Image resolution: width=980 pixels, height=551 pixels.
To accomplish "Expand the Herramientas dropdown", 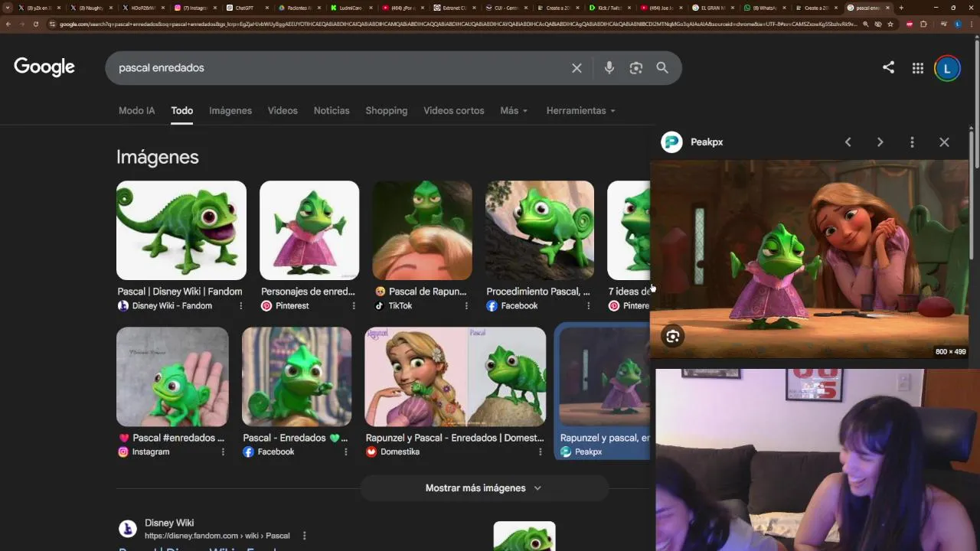I will coord(580,111).
